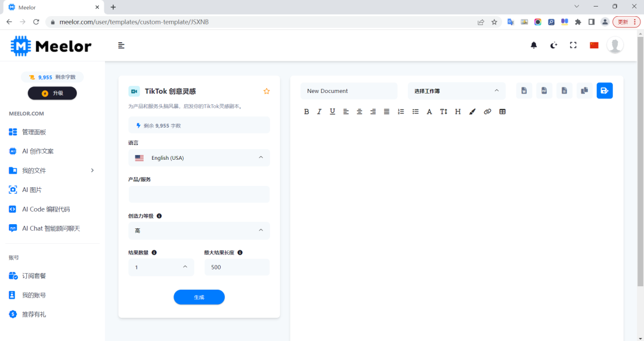Open the Chrome extensions puzzle icon
The image size is (644, 341).
coord(578,22)
